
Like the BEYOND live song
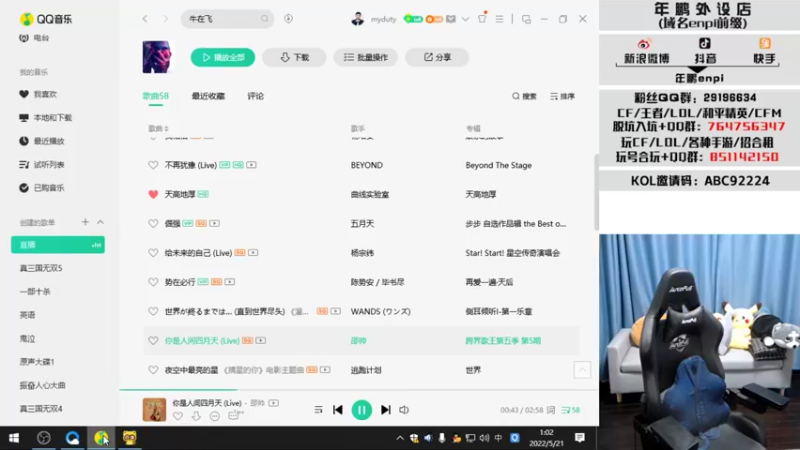[x=153, y=165]
